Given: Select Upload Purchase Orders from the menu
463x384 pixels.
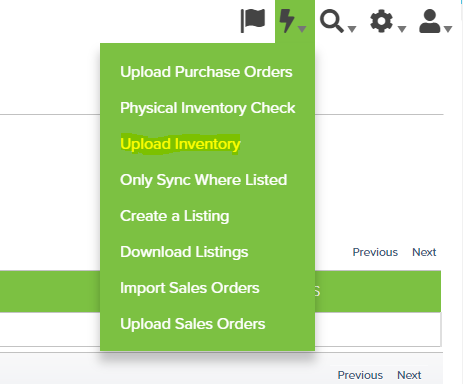Looking at the screenshot, I should [x=206, y=72].
